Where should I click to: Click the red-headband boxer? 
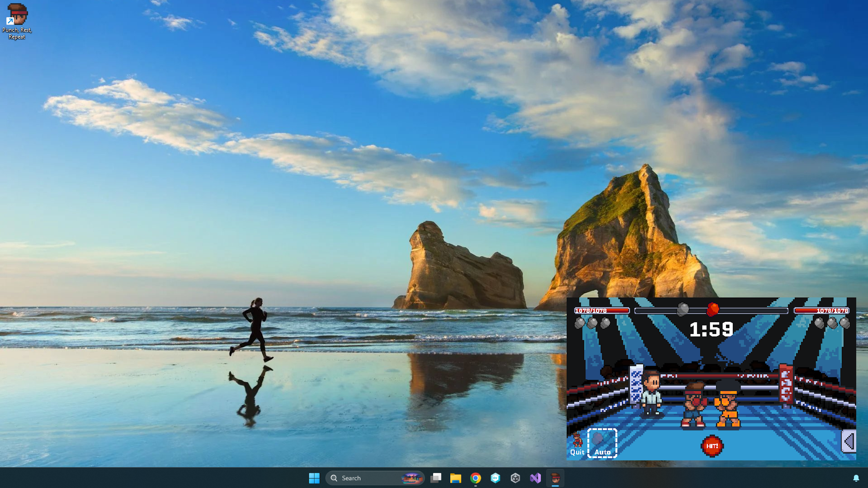coord(693,405)
